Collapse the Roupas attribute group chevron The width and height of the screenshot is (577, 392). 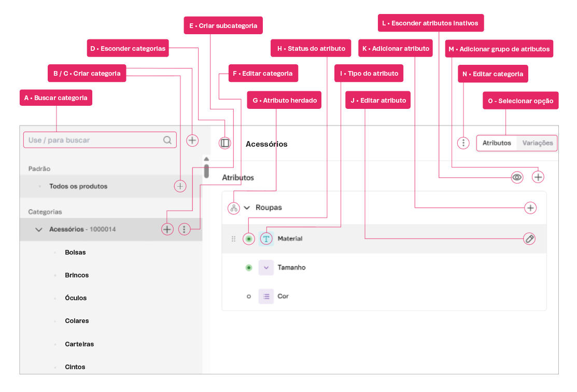247,208
